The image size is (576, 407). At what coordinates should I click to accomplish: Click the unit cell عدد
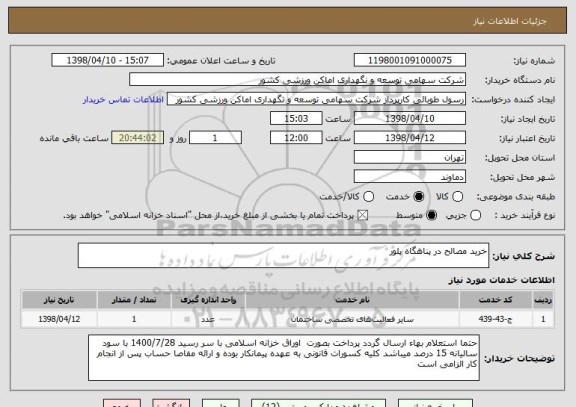pyautogui.click(x=208, y=319)
